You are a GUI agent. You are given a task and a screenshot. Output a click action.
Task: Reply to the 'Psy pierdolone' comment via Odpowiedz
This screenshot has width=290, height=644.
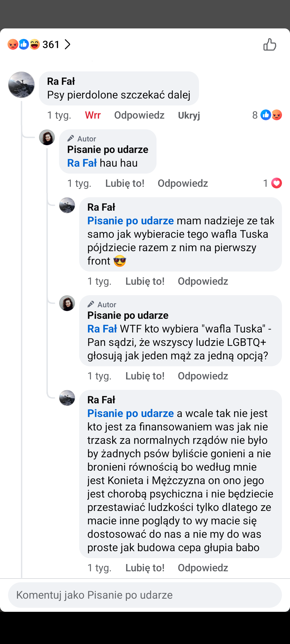(139, 115)
